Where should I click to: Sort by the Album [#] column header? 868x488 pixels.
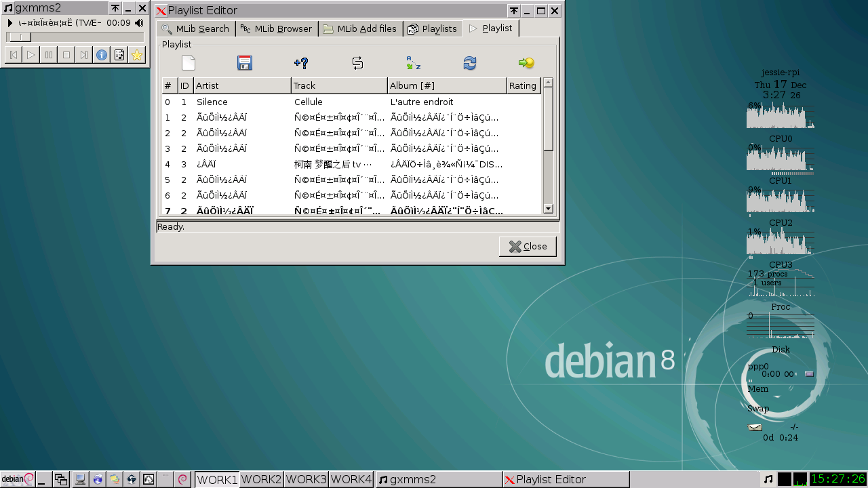click(447, 85)
